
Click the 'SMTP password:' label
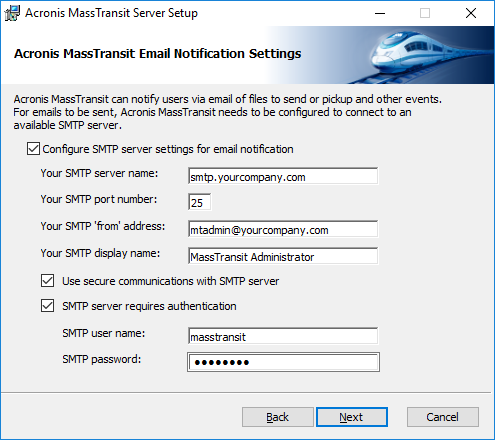(102, 359)
